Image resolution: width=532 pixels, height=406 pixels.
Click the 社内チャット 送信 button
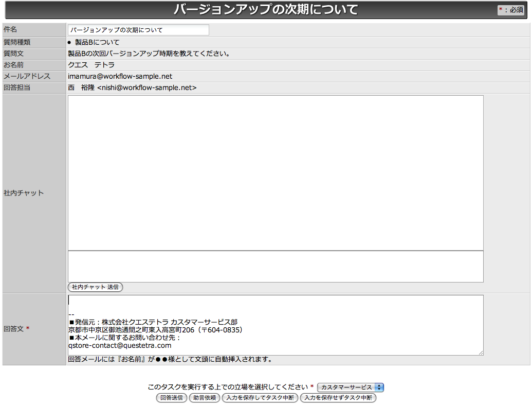(95, 287)
